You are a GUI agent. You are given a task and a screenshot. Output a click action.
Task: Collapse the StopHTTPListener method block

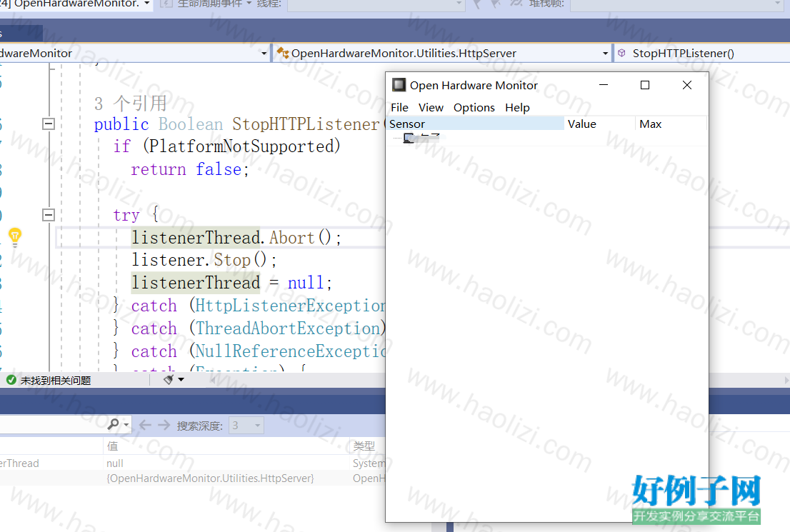49,124
